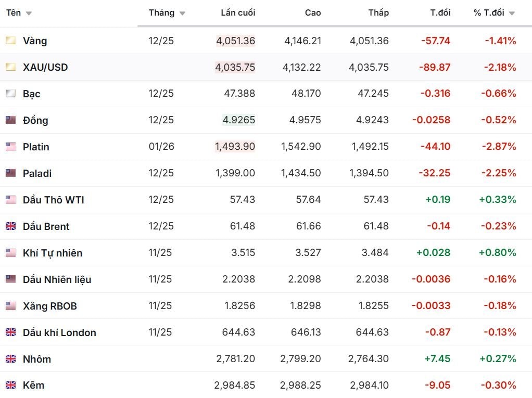Click the Lần cuối column header
This screenshot has width=532, height=398.
pos(238,13)
